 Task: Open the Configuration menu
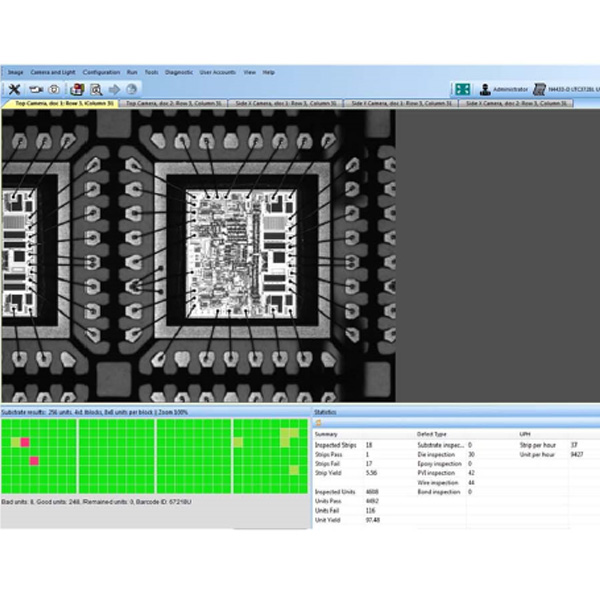pyautogui.click(x=101, y=72)
